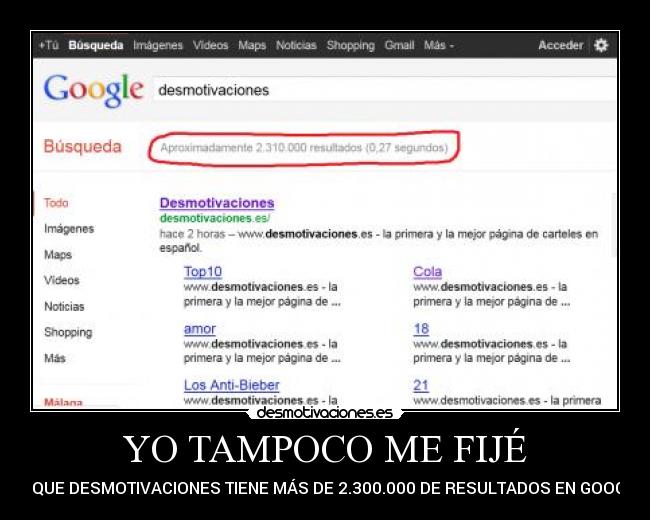Click the green desmotivaciones.es/ URL
Viewport: 650px width, 520px height.
click(x=215, y=218)
